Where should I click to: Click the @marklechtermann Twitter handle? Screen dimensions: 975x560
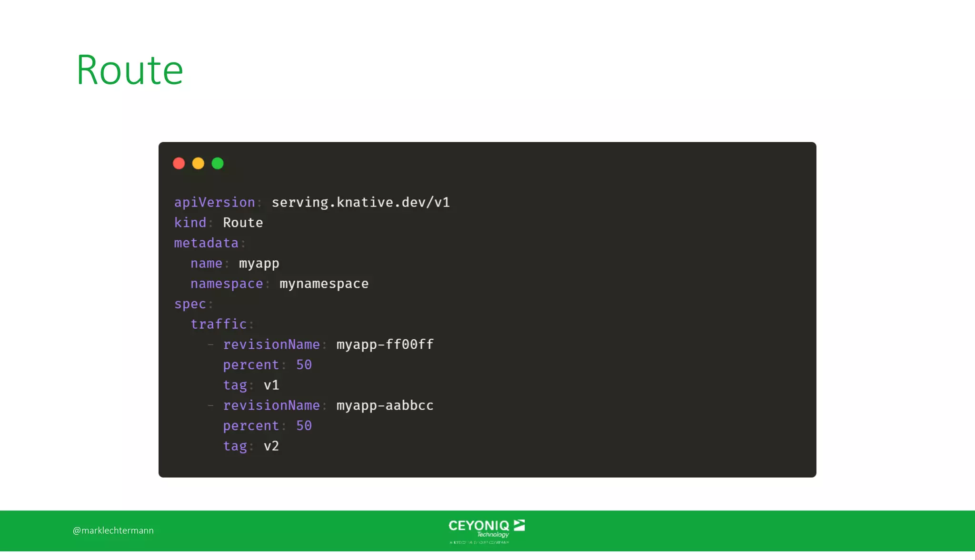click(113, 531)
